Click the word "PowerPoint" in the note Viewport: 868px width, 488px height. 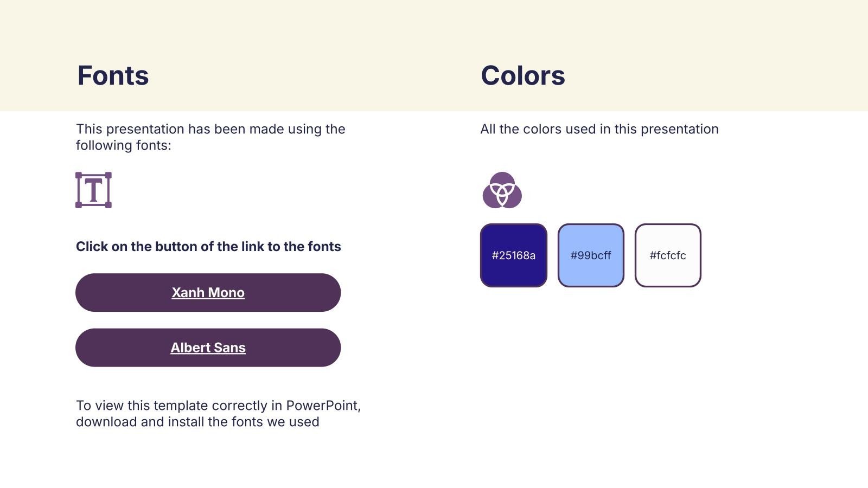[x=322, y=406]
